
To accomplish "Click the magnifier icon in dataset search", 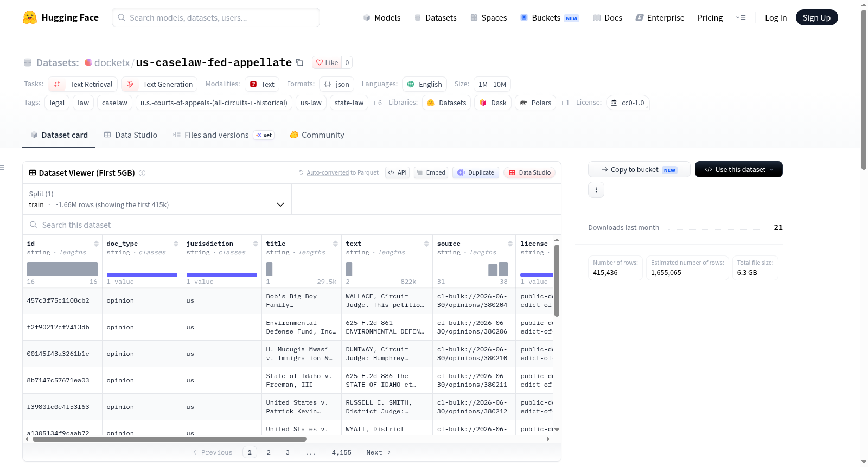I will 34,225.
